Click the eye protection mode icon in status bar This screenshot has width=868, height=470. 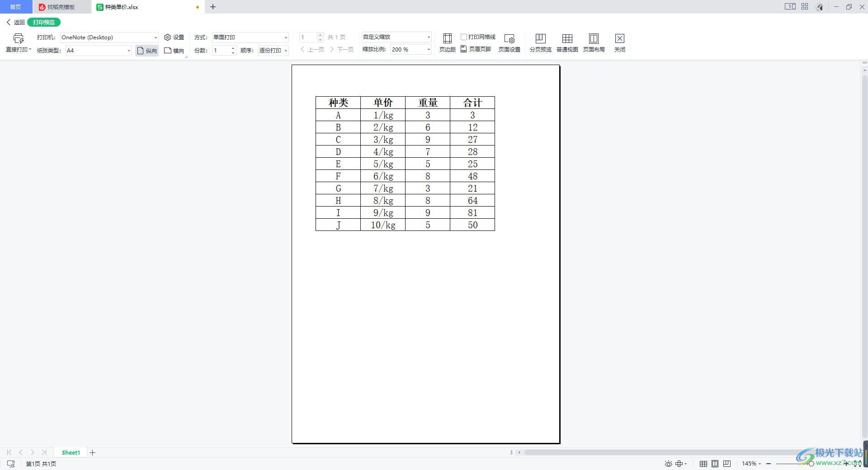[668, 464]
